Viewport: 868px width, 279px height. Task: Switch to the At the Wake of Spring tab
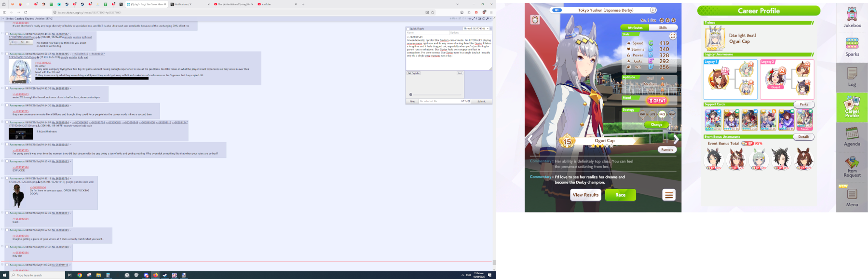click(233, 4)
